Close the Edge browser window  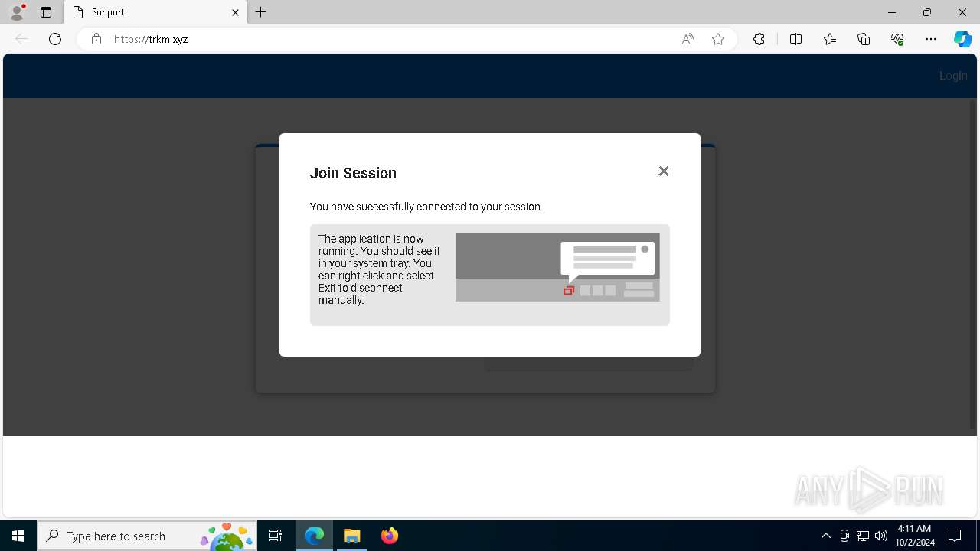click(962, 12)
